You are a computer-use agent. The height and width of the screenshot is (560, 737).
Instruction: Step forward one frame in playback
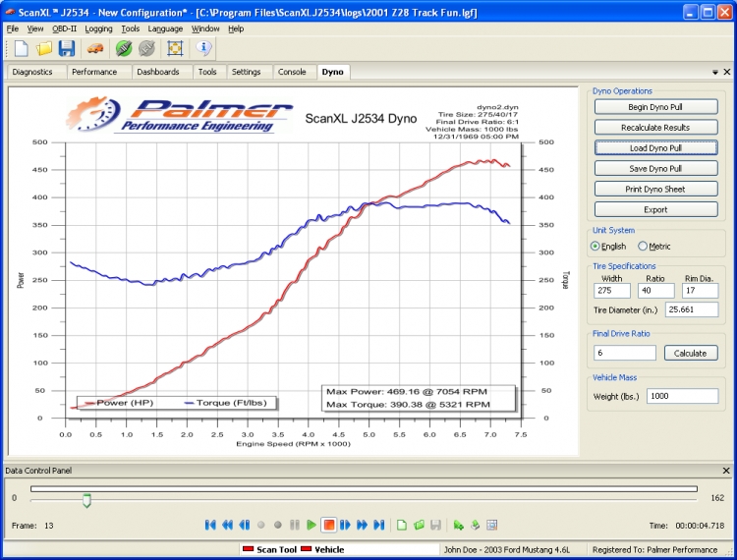tap(345, 526)
